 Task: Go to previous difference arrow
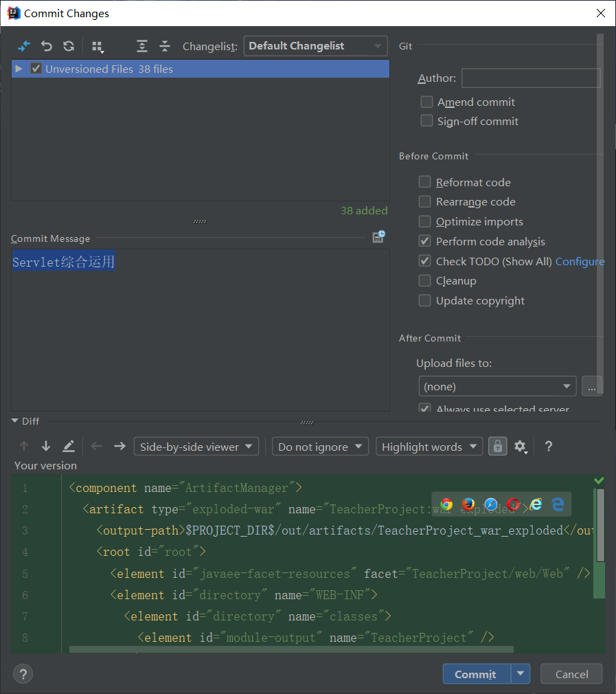tap(24, 446)
